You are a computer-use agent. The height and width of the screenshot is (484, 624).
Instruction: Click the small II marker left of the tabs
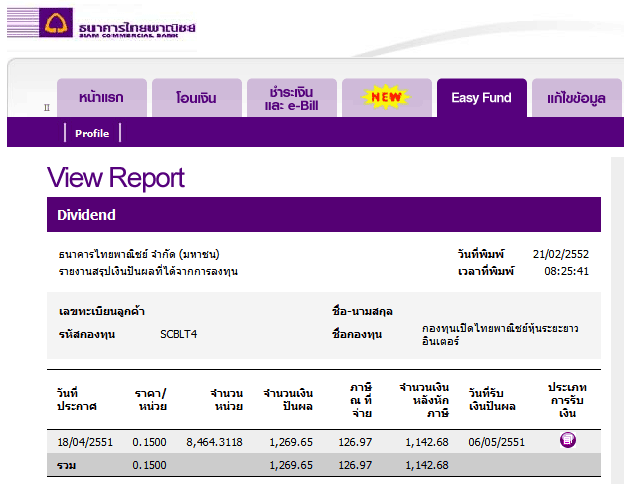pyautogui.click(x=47, y=107)
